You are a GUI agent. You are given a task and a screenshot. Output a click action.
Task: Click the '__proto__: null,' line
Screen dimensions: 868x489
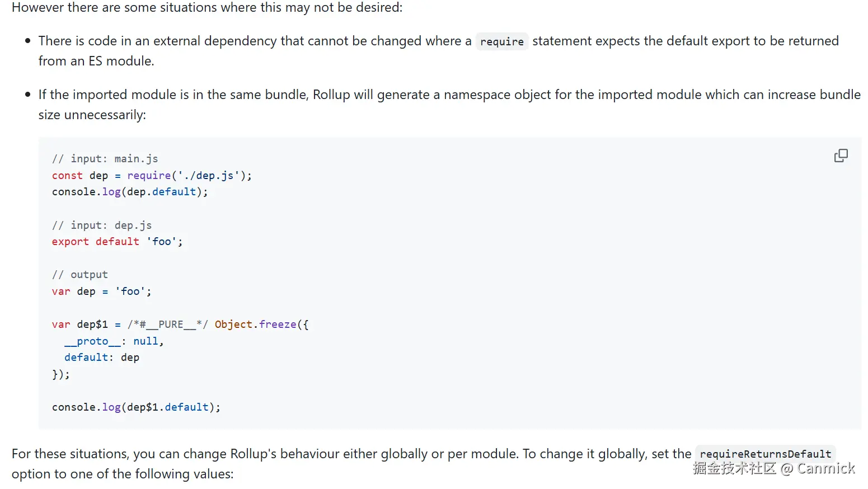pyautogui.click(x=114, y=341)
